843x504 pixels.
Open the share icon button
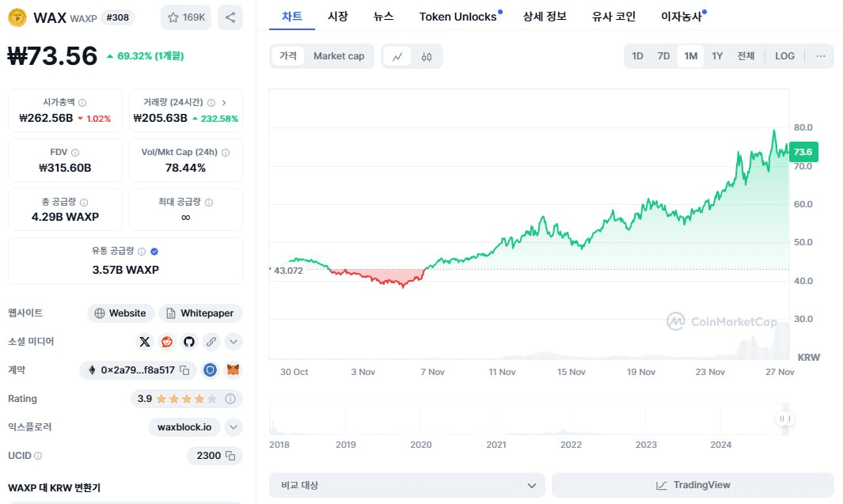230,17
